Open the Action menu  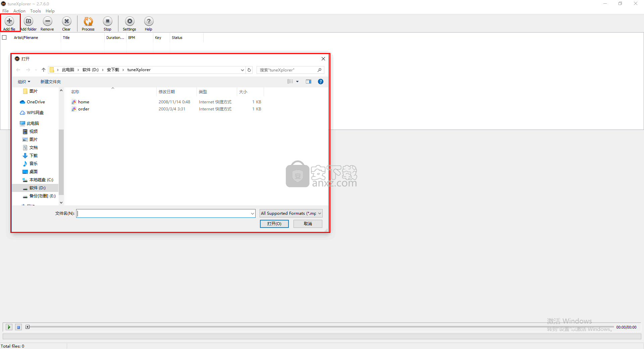[19, 11]
